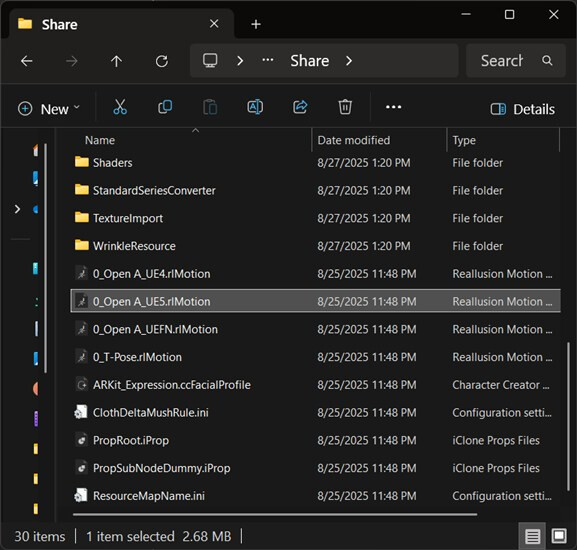Go up one folder level
Screen dimensions: 577x550
[116, 61]
